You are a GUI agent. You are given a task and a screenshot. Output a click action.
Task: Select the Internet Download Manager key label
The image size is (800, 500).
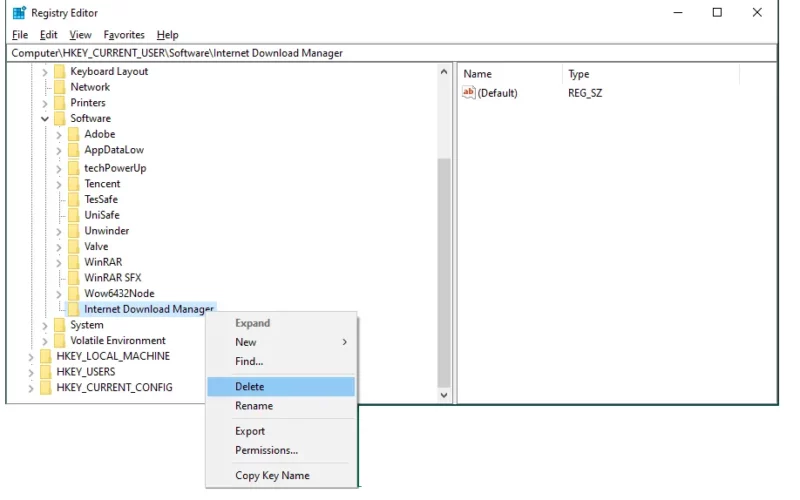pos(148,309)
